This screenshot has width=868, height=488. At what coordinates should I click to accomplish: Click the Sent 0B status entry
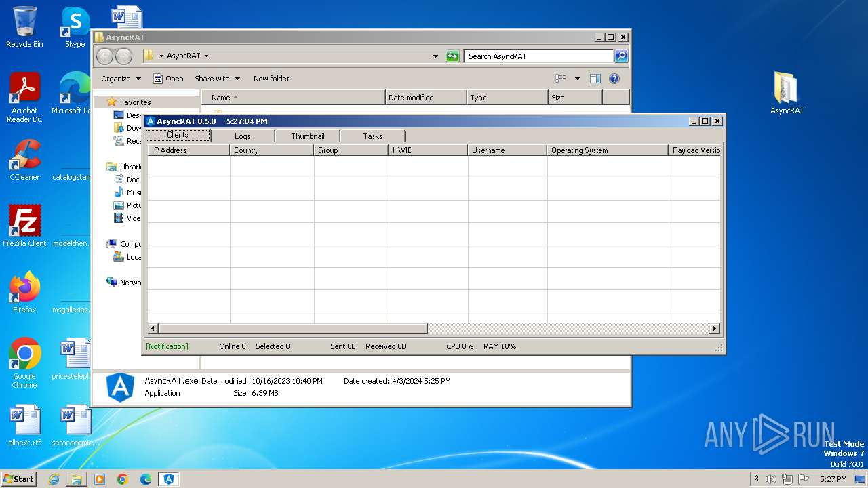click(x=343, y=346)
